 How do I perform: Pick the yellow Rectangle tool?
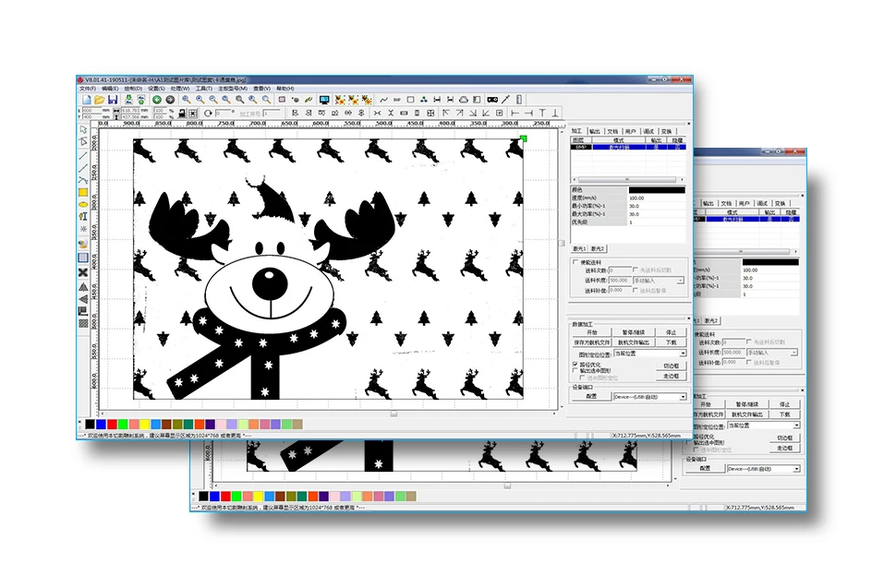(83, 193)
